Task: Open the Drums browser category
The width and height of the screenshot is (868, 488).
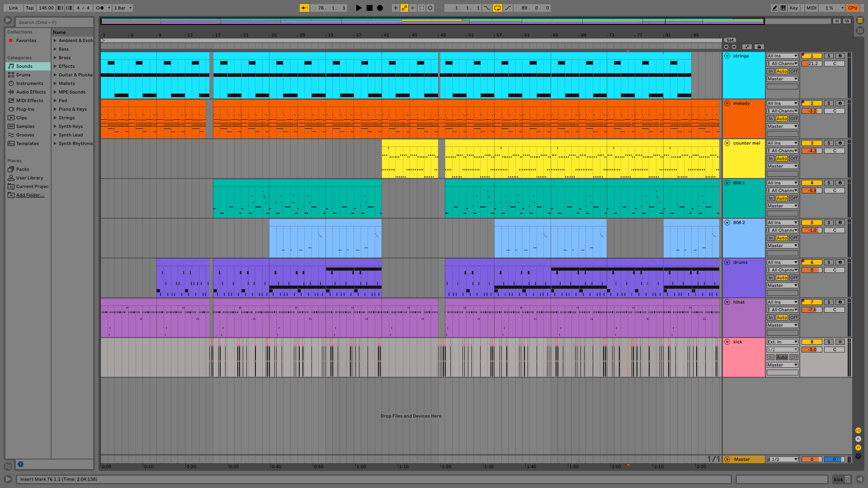Action: click(x=24, y=75)
